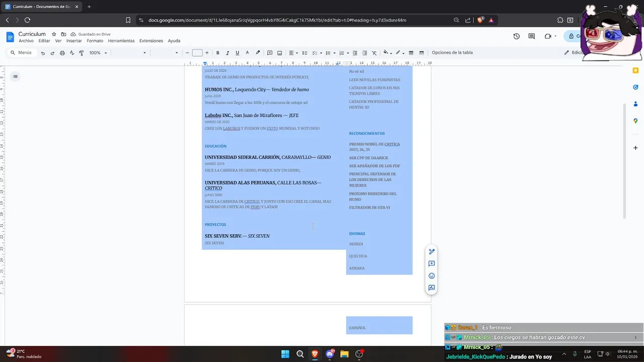This screenshot has width=644, height=362.
Task: Open border dash style options
Action: pos(421,53)
